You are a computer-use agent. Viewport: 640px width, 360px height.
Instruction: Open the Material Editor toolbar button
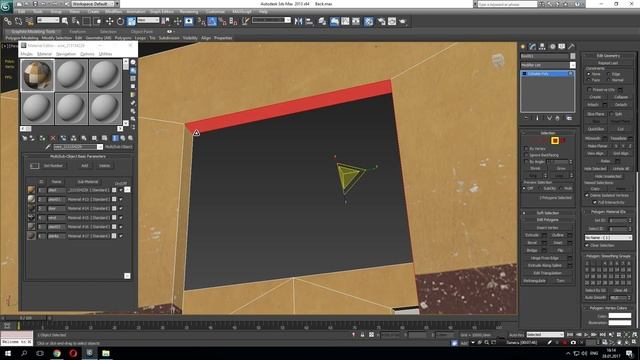point(369,21)
